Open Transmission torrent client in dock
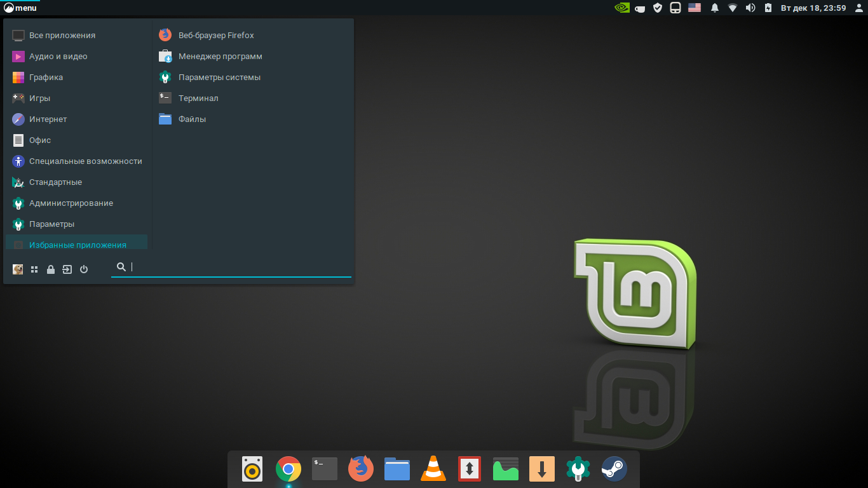The image size is (868, 488). coord(470,470)
